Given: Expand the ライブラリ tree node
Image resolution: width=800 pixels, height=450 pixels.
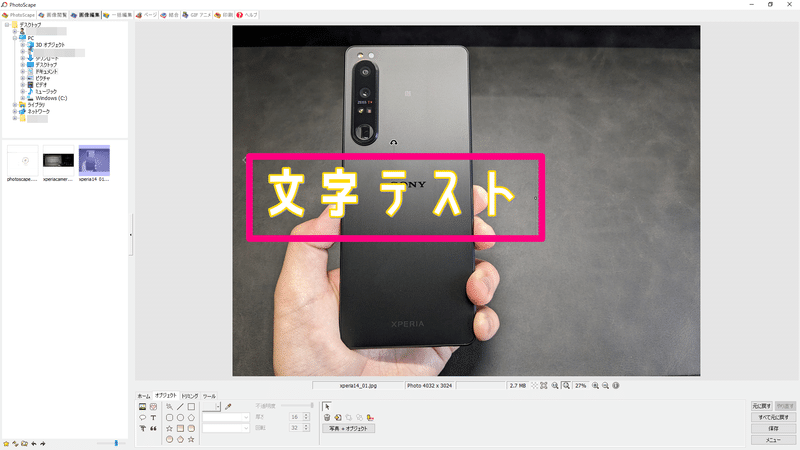Looking at the screenshot, I should (x=15, y=105).
